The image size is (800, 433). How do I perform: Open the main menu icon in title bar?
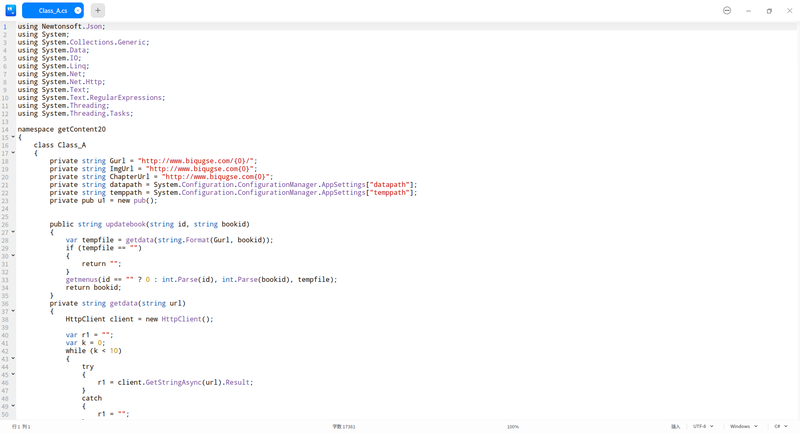click(x=727, y=11)
